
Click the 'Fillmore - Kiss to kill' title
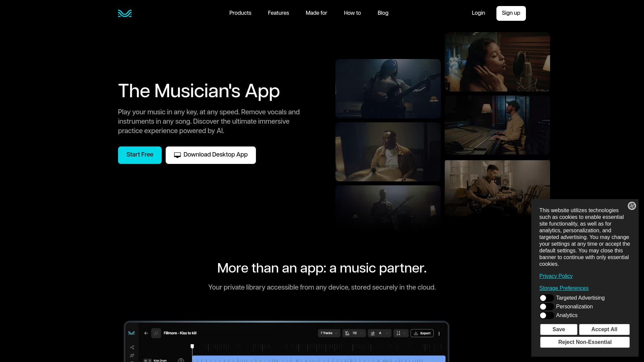coord(180,333)
